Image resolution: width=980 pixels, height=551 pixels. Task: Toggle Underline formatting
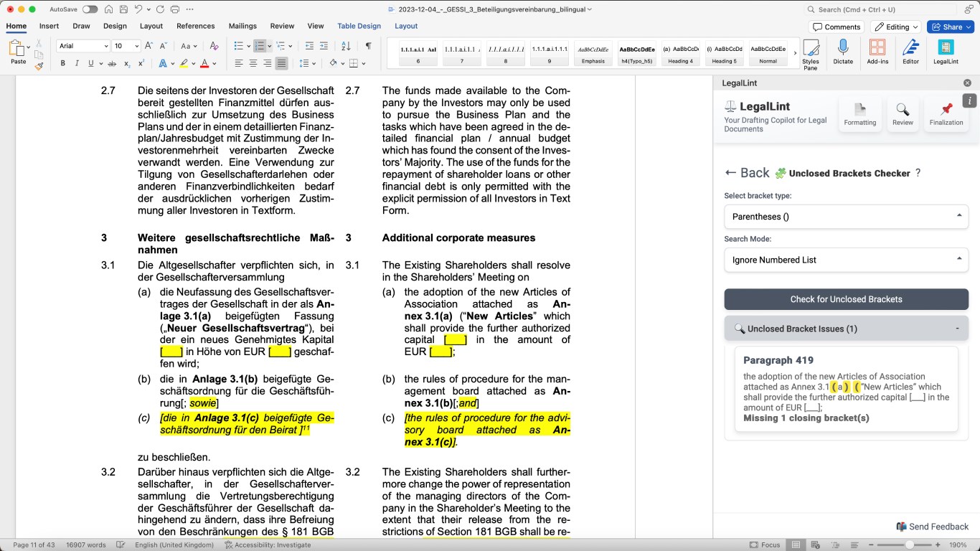pyautogui.click(x=90, y=63)
